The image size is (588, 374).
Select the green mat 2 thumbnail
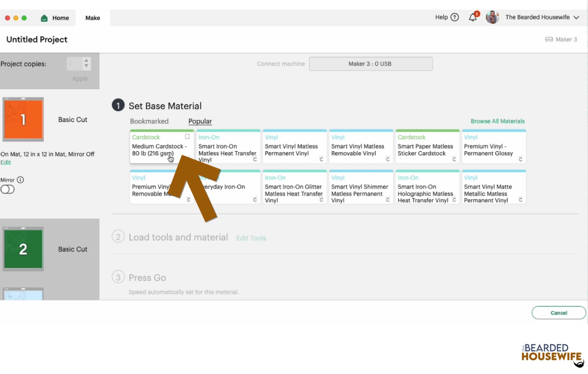point(23,249)
